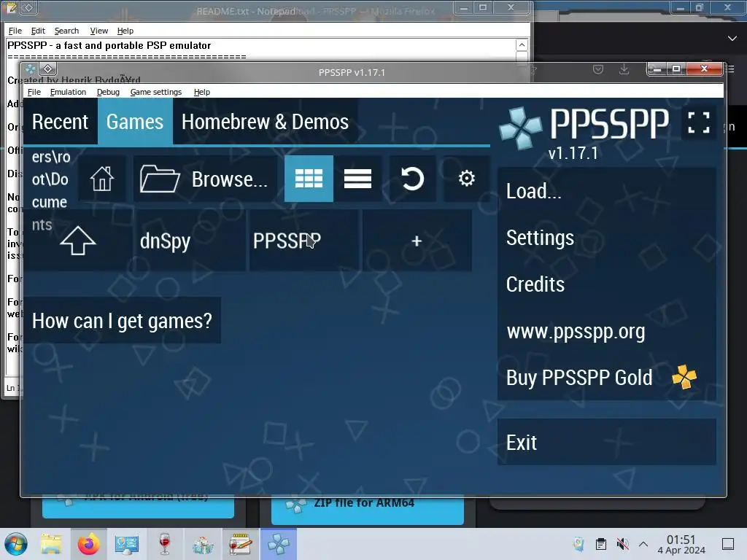Open Notepad Help menu

click(125, 31)
